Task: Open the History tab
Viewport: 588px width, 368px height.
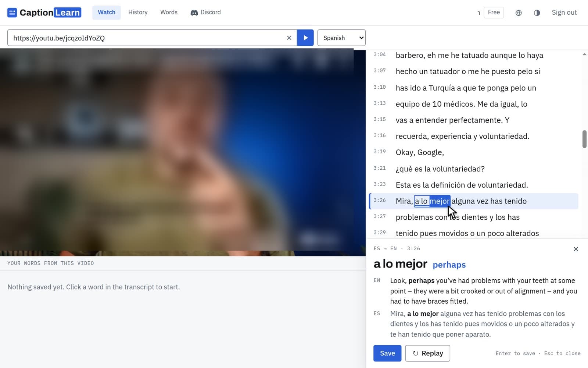Action: click(138, 13)
